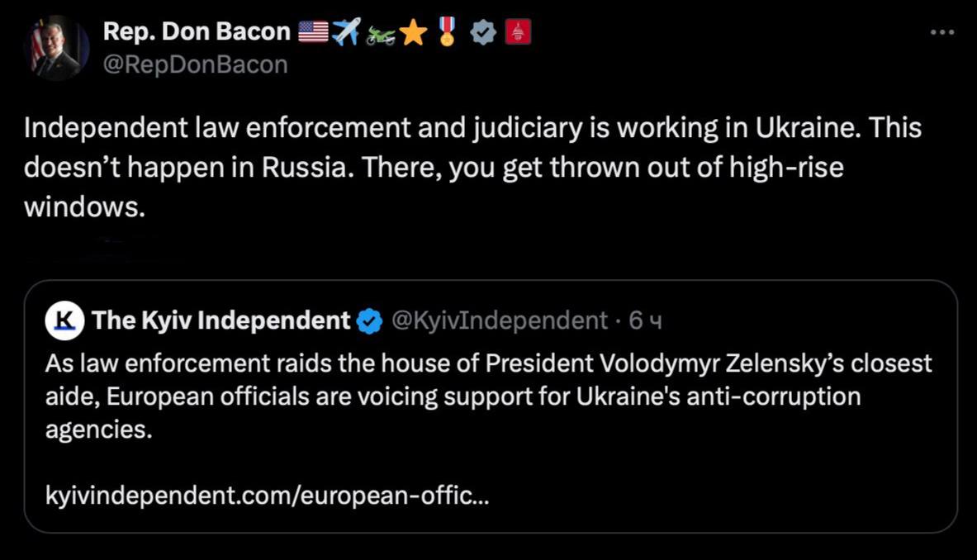Screen dimensions: 977x560
Task: Click the @KyivIndependent handle
Action: [499, 320]
